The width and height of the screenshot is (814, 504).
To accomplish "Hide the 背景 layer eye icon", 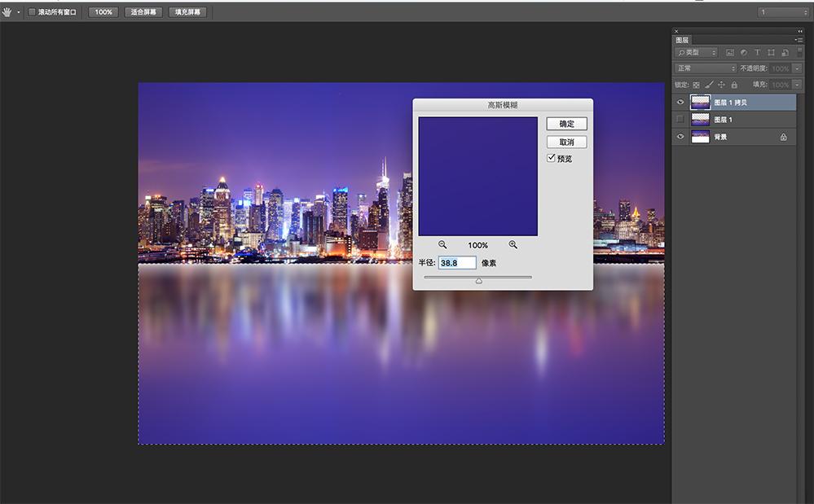I will coord(680,137).
